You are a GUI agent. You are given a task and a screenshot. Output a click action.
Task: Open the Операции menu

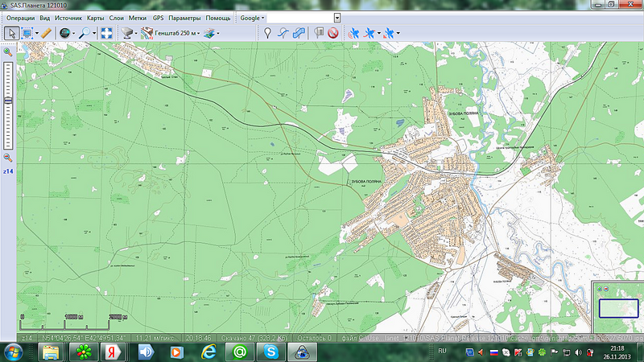[x=21, y=18]
